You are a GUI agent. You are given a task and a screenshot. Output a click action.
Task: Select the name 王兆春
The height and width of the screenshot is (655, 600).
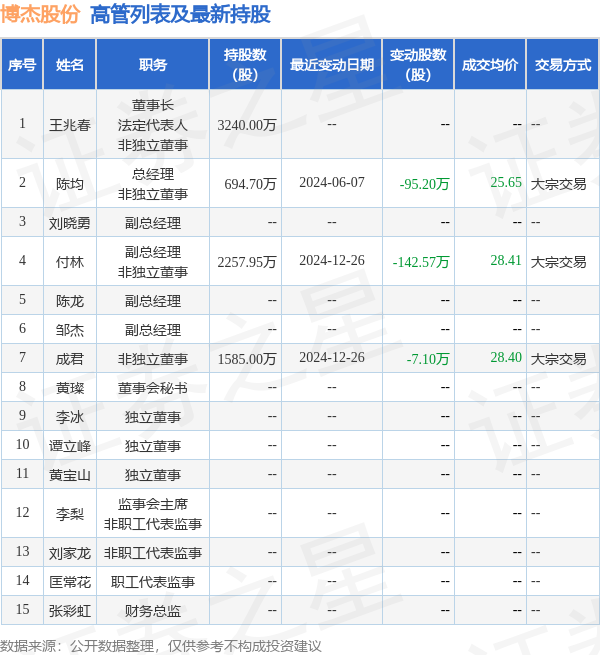[70, 124]
